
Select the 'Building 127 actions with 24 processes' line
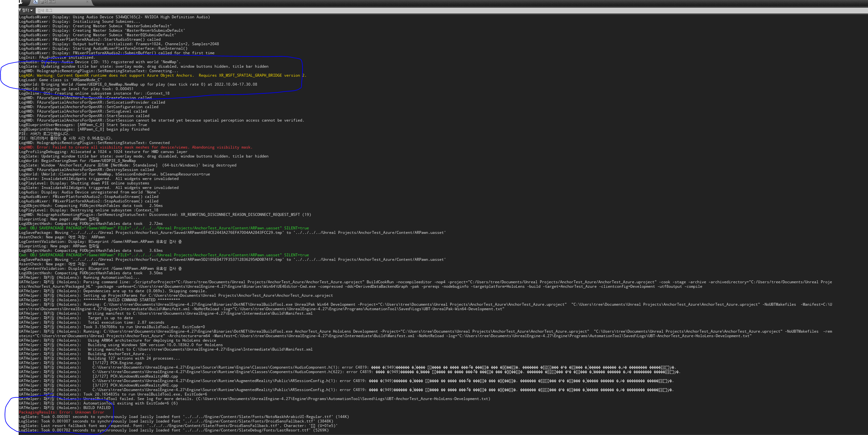[x=100, y=358]
